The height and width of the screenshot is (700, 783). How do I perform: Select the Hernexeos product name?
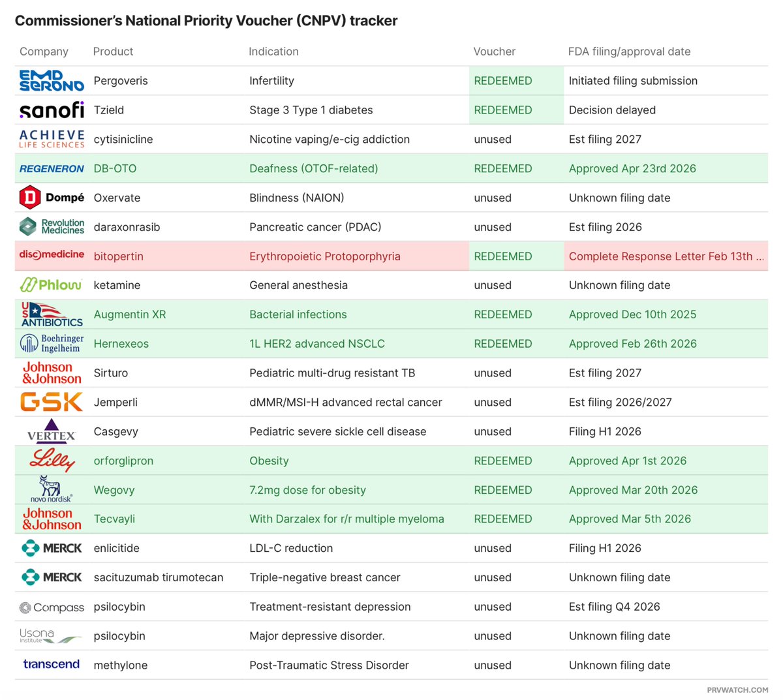click(x=121, y=344)
